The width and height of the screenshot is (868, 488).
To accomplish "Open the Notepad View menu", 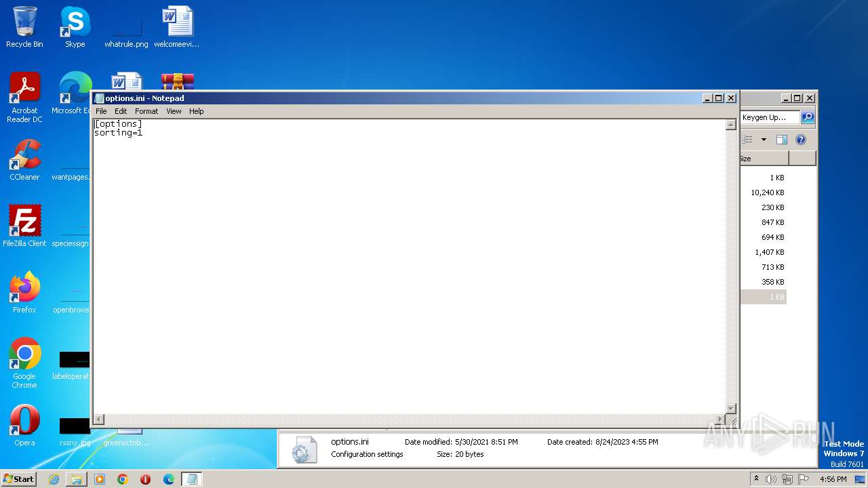I will [x=174, y=111].
